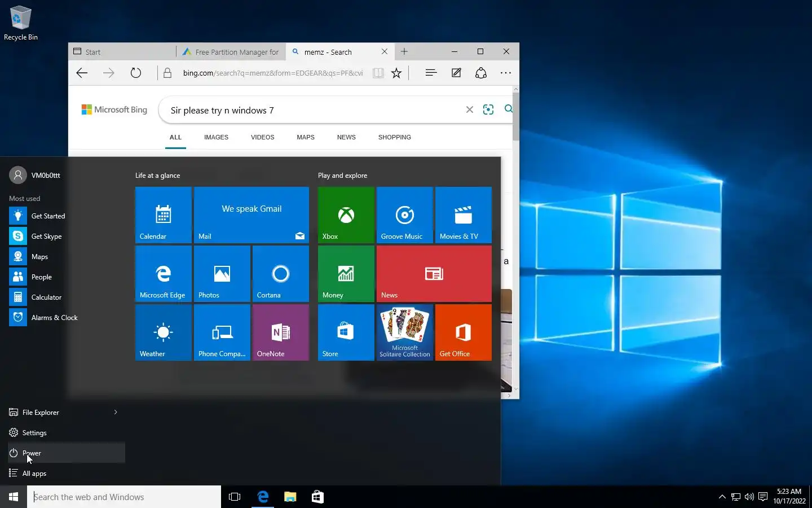Switch to the Start tab in Edge
Image resolution: width=812 pixels, height=508 pixels.
point(122,52)
